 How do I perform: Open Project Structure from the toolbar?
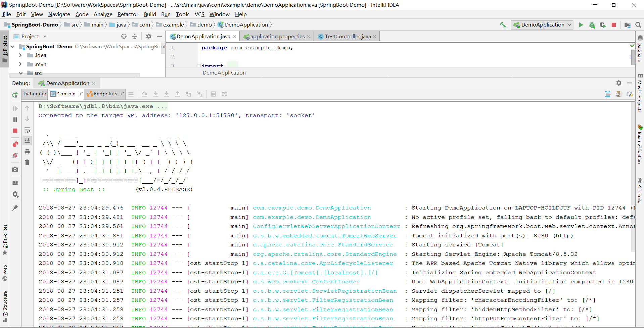click(627, 25)
